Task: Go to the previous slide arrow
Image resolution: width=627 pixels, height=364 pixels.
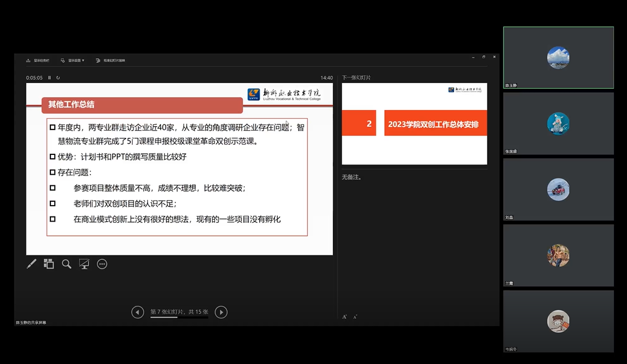Action: [x=138, y=312]
